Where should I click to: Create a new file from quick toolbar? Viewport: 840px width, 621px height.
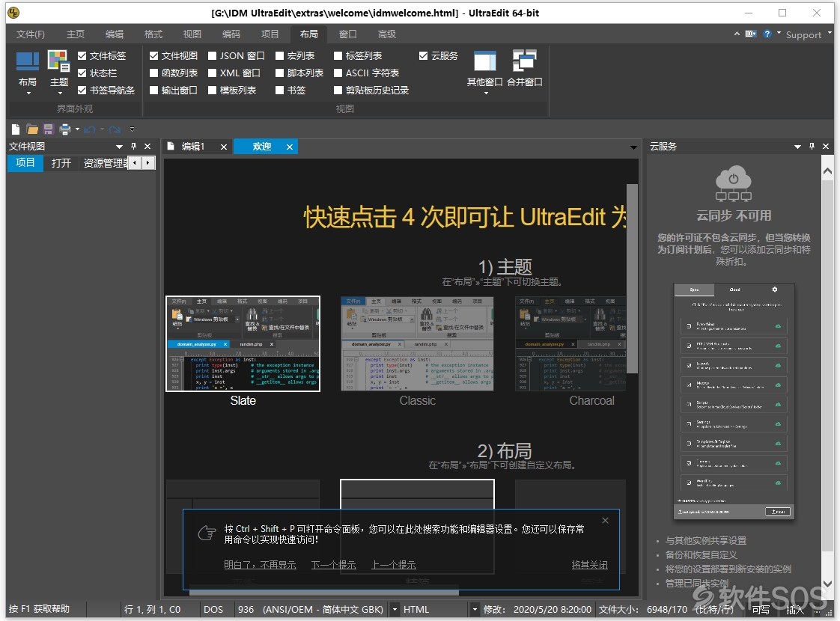click(x=16, y=129)
